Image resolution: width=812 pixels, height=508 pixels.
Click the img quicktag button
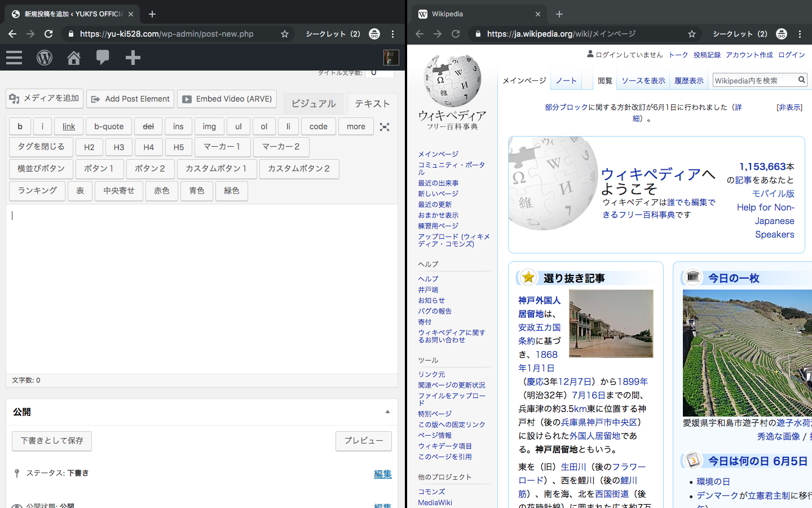click(x=209, y=126)
